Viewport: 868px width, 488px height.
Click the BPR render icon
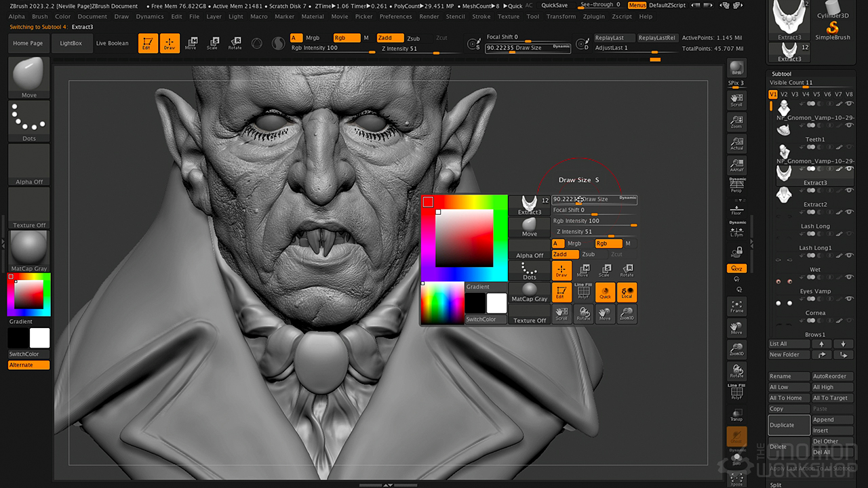736,69
